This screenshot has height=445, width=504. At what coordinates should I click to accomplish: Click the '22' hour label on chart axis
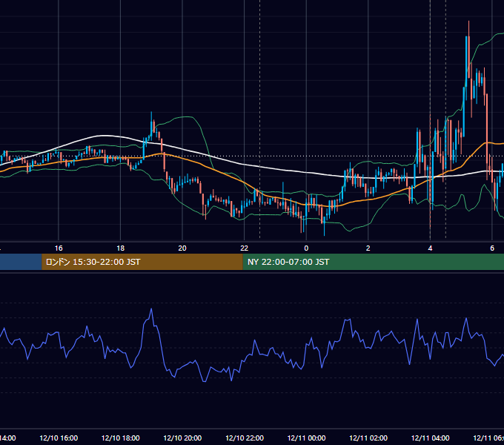point(245,248)
